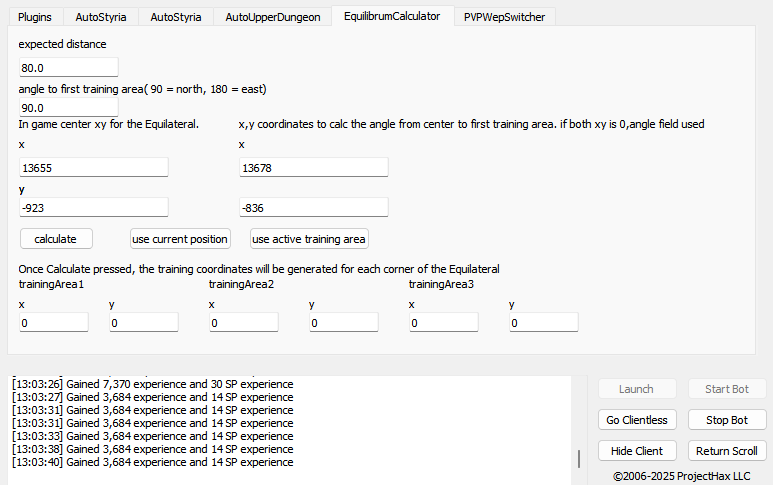Focus the y coordinate field containing -836
Image resolution: width=773 pixels, height=485 pixels.
click(x=314, y=207)
